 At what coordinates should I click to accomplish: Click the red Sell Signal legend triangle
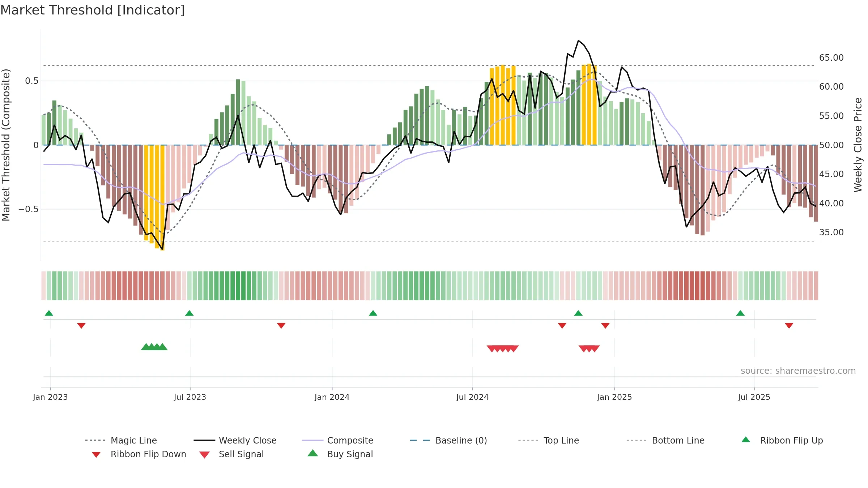(204, 455)
